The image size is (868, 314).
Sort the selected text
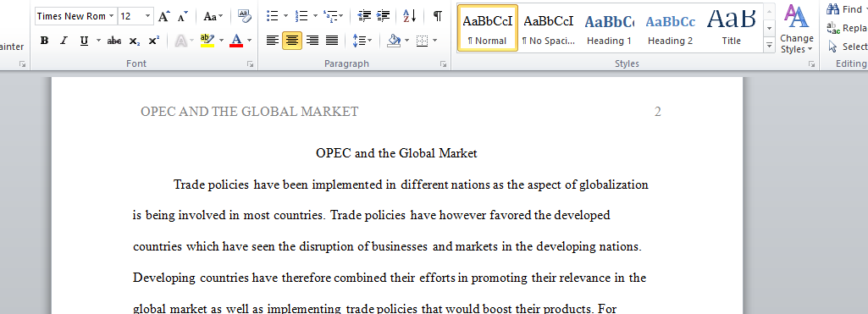(x=410, y=16)
